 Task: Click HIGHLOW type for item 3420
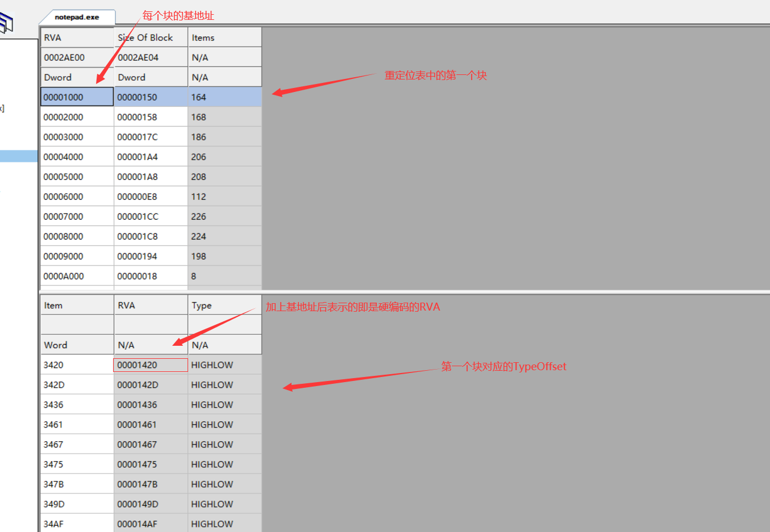pyautogui.click(x=225, y=365)
